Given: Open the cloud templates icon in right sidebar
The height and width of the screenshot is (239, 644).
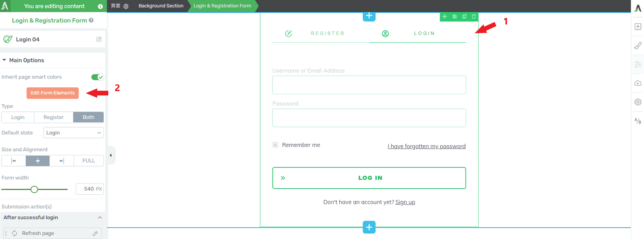Looking at the screenshot, I should point(638,83).
